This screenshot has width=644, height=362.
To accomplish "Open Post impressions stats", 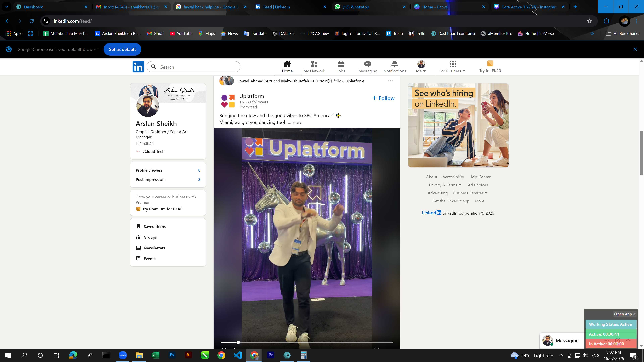I will pyautogui.click(x=168, y=180).
